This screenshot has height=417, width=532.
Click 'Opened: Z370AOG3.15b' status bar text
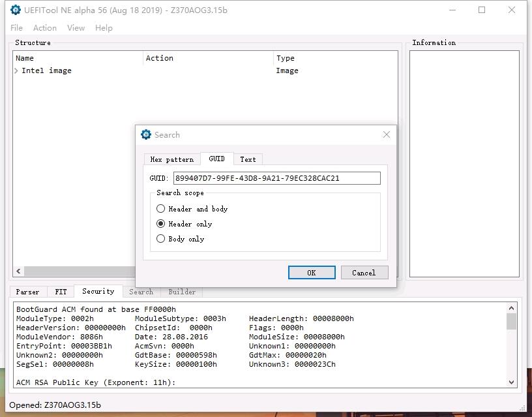tap(55, 405)
